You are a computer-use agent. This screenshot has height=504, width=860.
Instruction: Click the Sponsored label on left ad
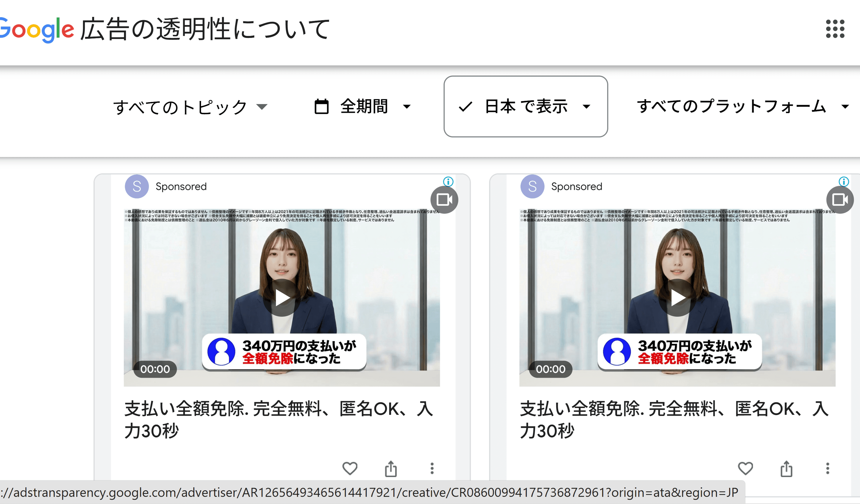point(181,187)
